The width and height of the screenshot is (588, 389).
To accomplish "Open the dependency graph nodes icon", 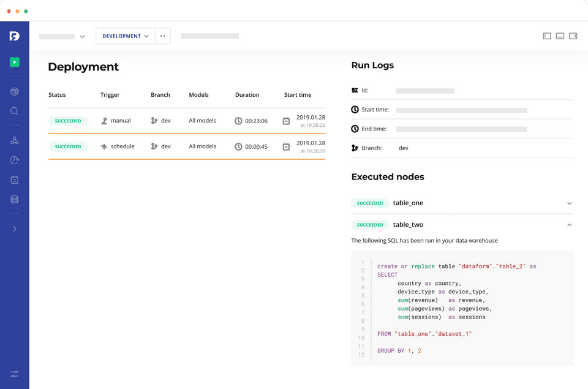I will 15,140.
